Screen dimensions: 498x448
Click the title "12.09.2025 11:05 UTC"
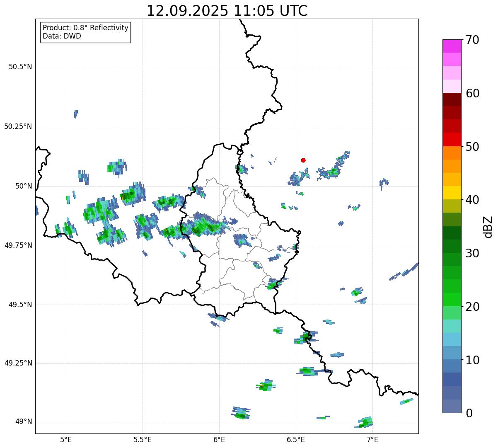(227, 10)
